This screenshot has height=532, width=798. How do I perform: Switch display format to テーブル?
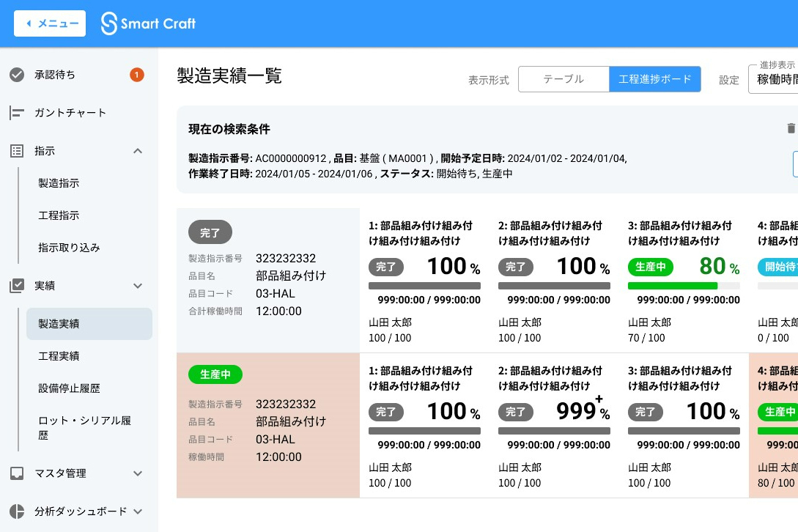pyautogui.click(x=563, y=79)
